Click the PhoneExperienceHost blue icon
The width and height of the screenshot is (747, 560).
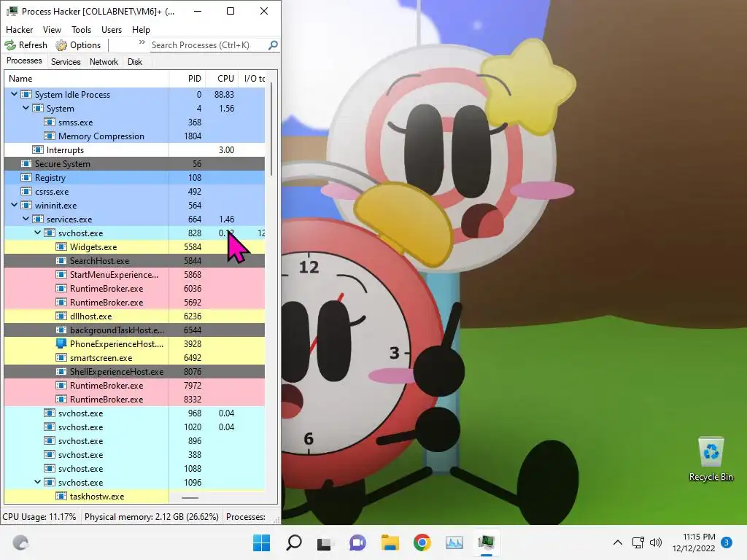(x=61, y=343)
